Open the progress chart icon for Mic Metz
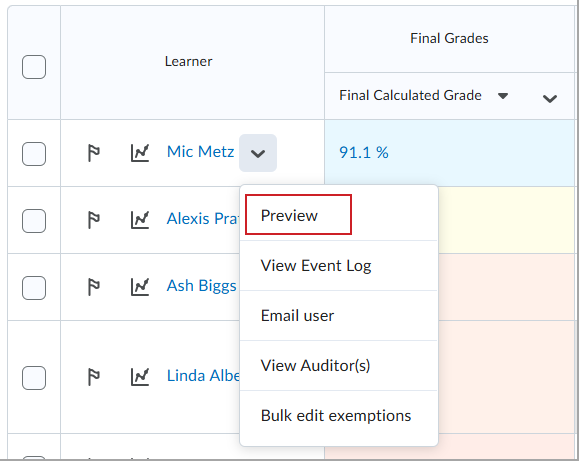 pyautogui.click(x=140, y=153)
